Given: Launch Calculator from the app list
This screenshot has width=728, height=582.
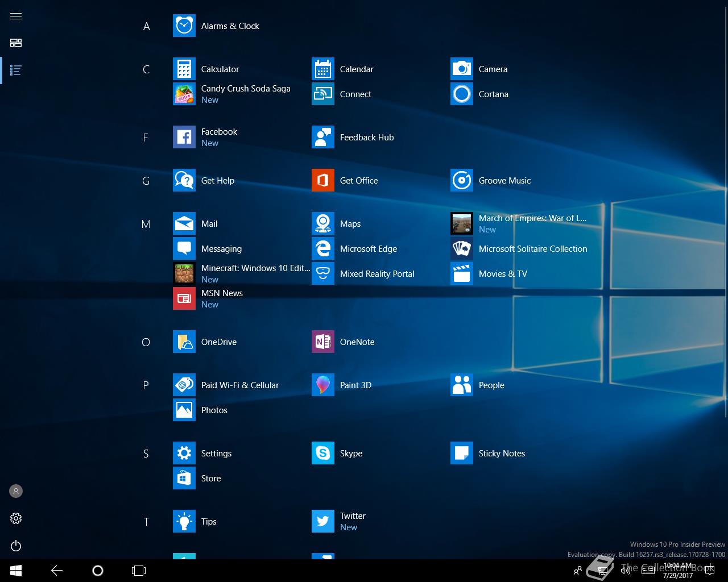Looking at the screenshot, I should pyautogui.click(x=184, y=69).
